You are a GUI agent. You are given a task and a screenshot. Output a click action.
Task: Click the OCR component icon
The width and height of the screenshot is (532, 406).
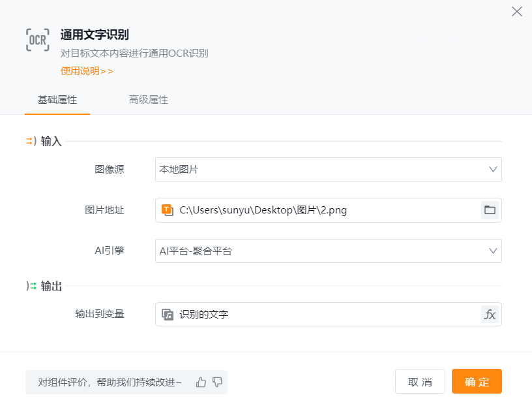click(x=37, y=40)
